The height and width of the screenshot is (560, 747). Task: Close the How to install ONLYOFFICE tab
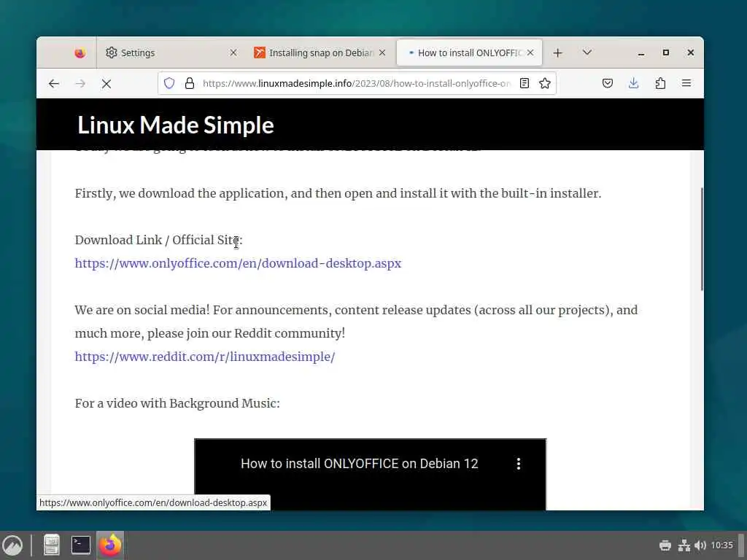pyautogui.click(x=530, y=52)
